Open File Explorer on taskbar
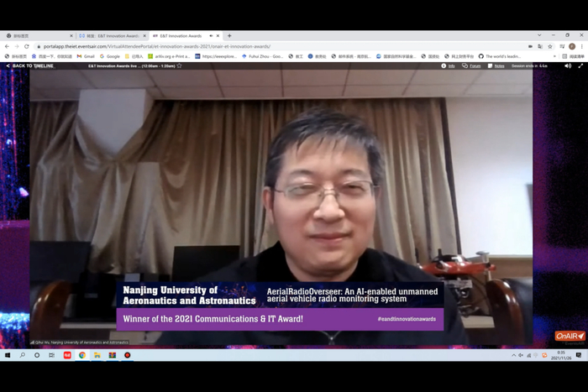The height and width of the screenshot is (392, 588). 97,355
